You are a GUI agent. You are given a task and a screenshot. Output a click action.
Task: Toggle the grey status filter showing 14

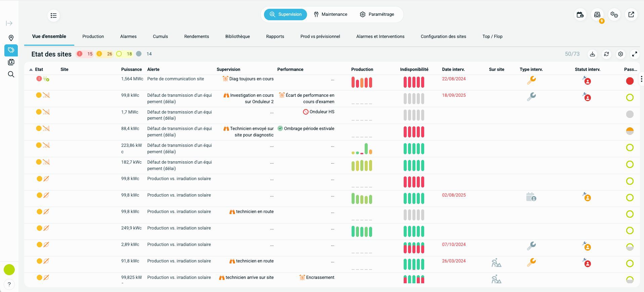(144, 54)
